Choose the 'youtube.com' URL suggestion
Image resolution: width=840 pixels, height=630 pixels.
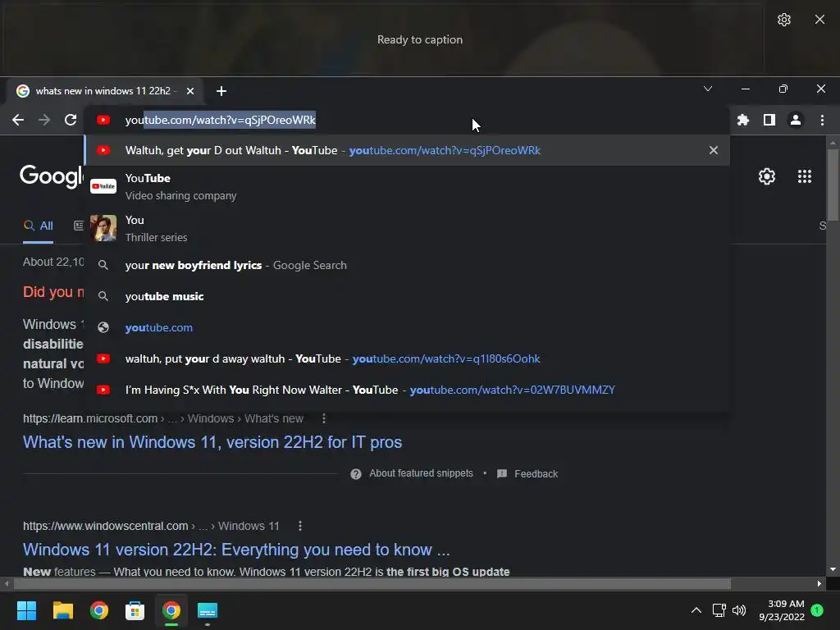[x=407, y=327]
